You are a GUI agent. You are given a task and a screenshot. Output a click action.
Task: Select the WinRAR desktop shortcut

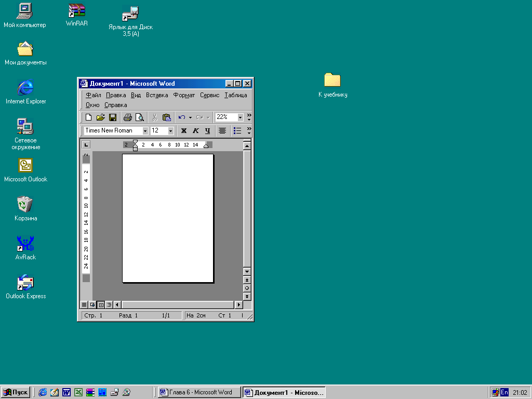coord(77,15)
